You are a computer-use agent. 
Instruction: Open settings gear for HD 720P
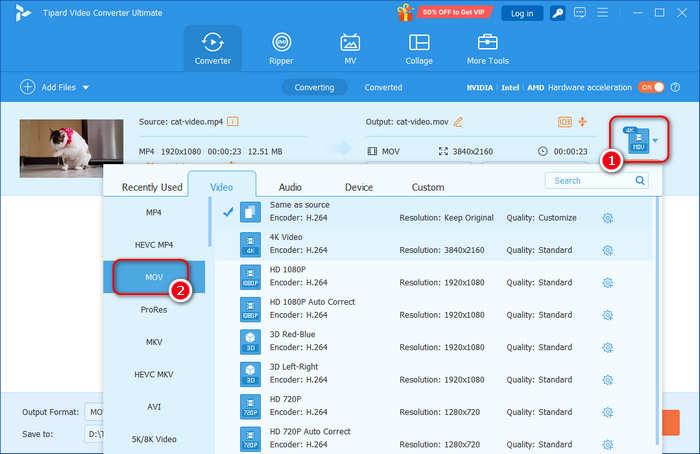coord(608,412)
